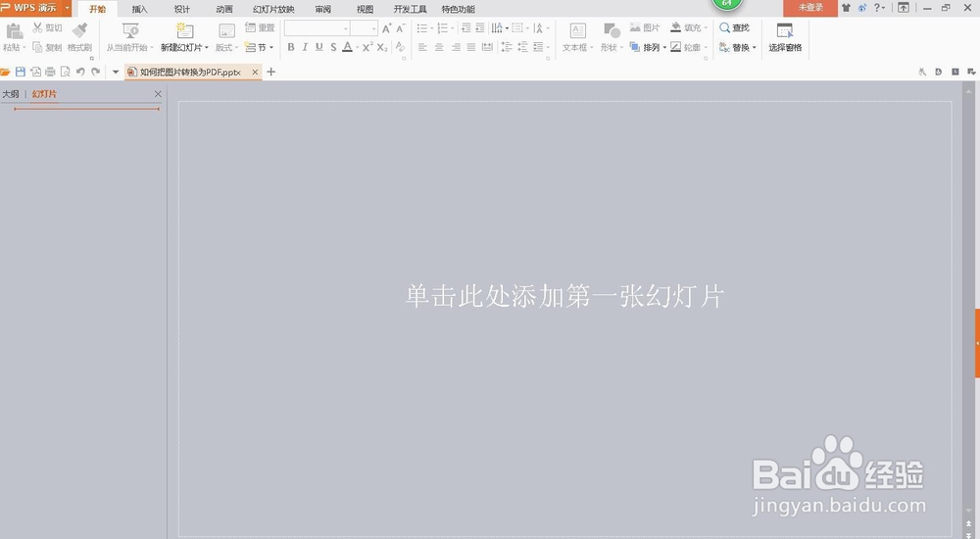The width and height of the screenshot is (980, 539).
Task: Click the decrease indent icon
Action: pyautogui.click(x=465, y=28)
